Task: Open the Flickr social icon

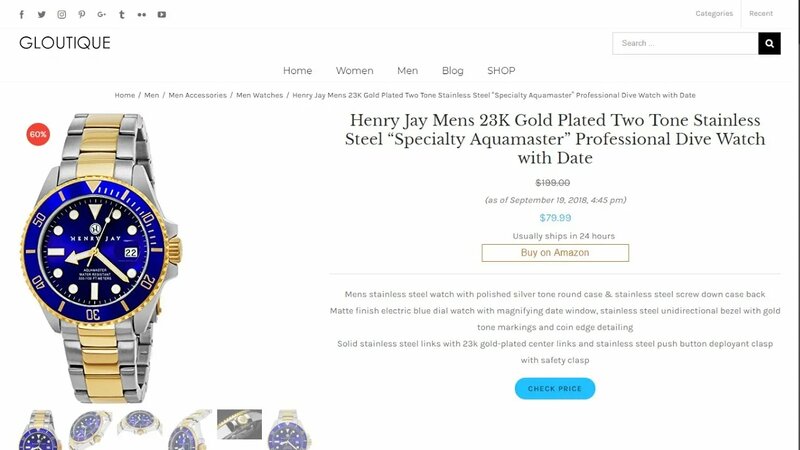Action: [142, 14]
